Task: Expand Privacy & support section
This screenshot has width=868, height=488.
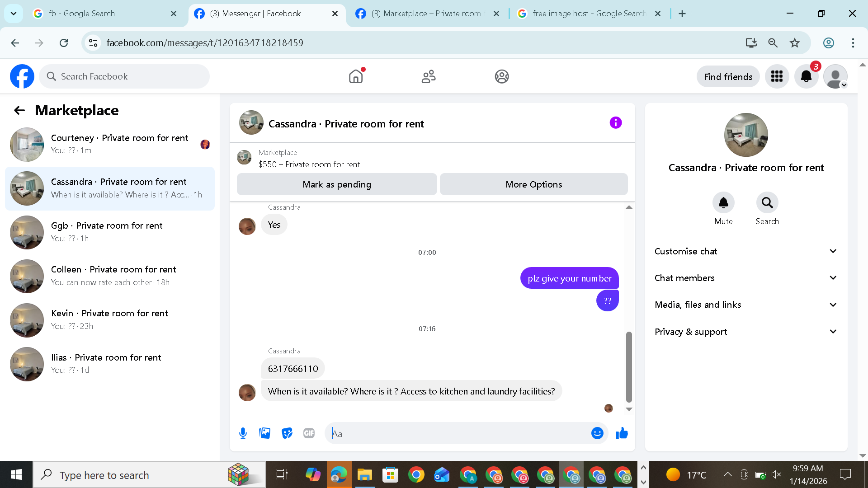Action: (746, 332)
